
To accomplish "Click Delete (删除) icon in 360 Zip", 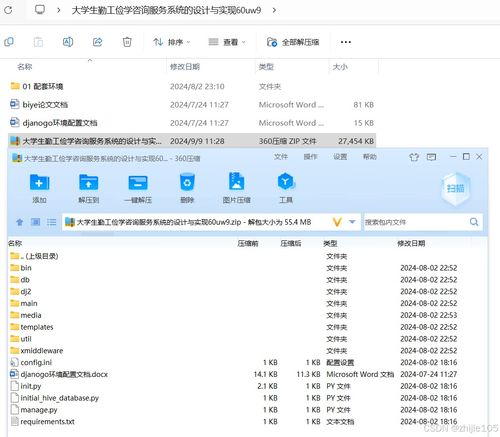I will tap(187, 188).
